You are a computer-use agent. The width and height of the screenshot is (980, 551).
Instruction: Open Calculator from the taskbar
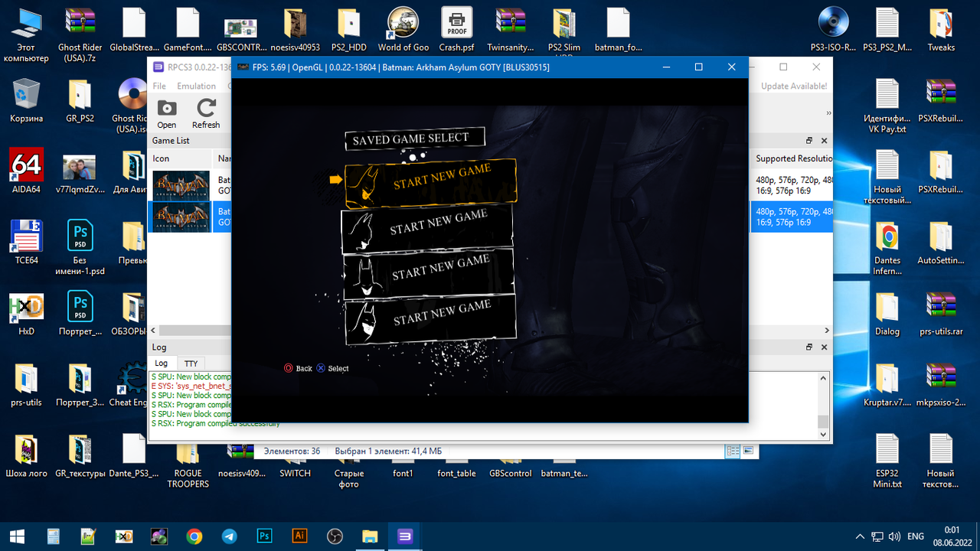[x=53, y=536]
